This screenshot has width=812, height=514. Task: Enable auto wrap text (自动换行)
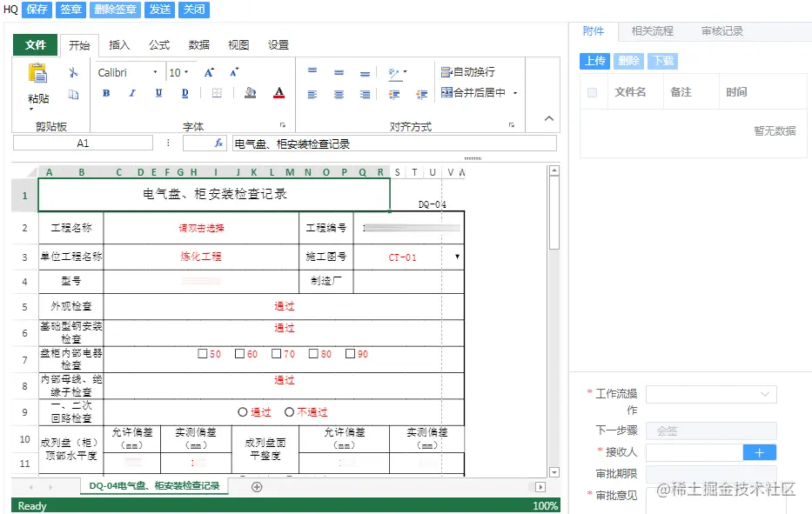point(467,72)
